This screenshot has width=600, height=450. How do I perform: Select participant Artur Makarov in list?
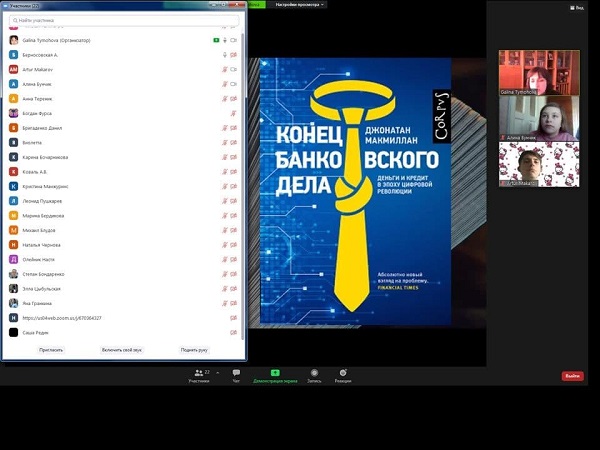[124, 69]
